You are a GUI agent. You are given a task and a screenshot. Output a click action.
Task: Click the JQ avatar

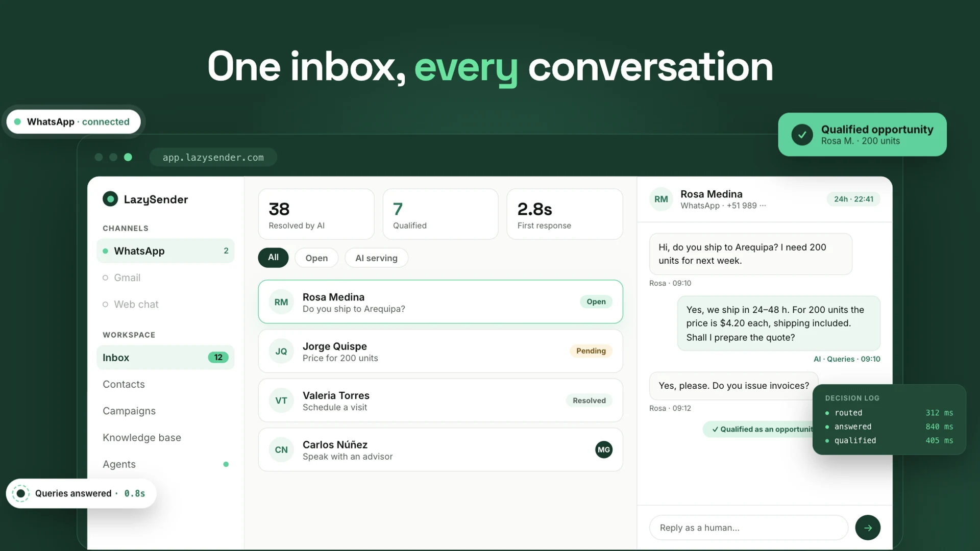[281, 351]
